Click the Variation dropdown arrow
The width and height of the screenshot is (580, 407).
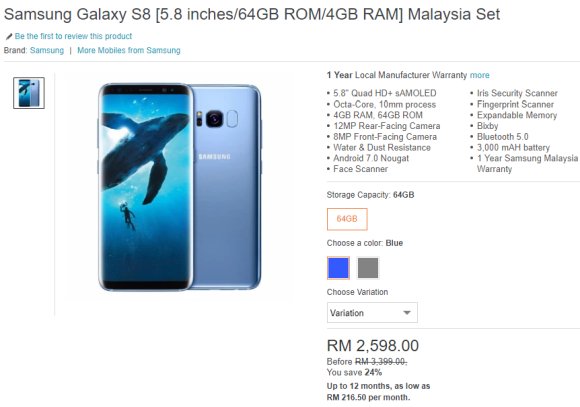click(407, 313)
